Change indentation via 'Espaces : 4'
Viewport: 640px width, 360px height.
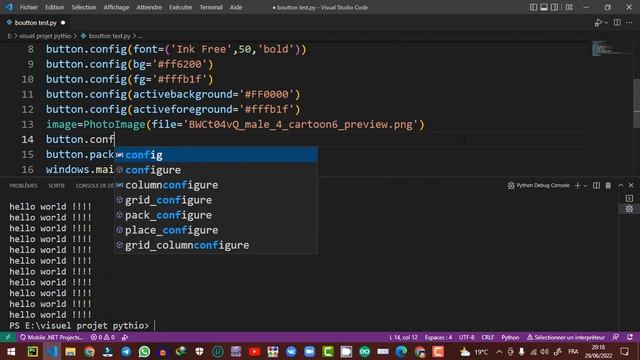point(438,337)
